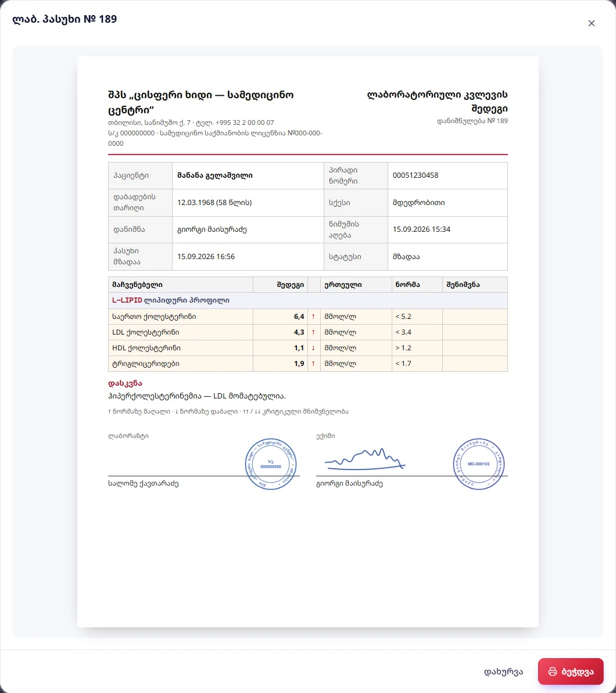Click the clinic name „ცისფერი ხიდი — სამედიცინო ცენტრი“
616x693 pixels.
pyautogui.click(x=201, y=102)
